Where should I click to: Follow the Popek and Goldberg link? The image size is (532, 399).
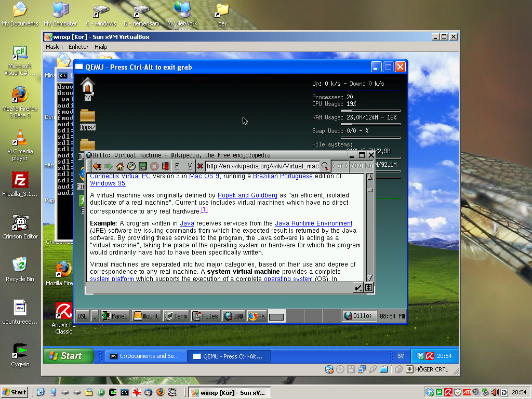click(247, 195)
